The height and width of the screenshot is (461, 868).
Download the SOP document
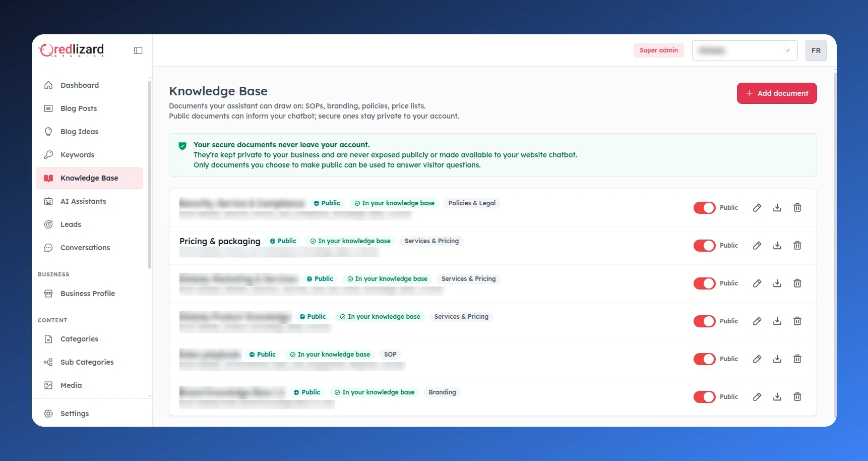click(777, 359)
